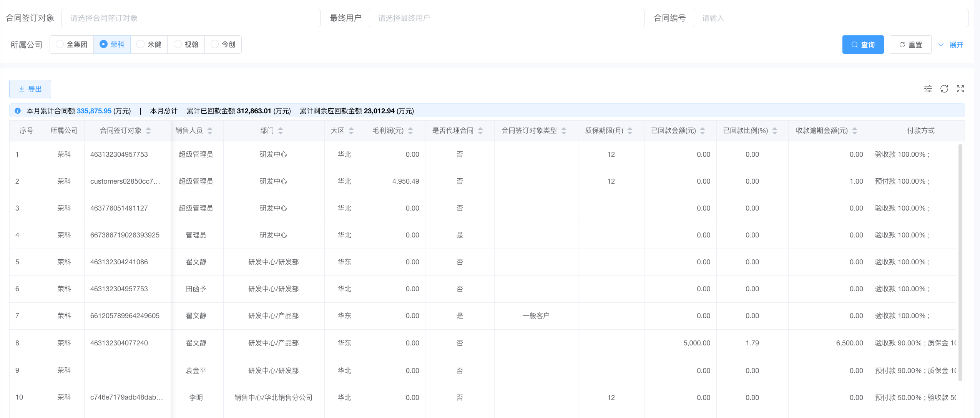Screen dimensions: 980x418
Task: Sort by 毛利润(元) column arrows
Action: 410,131
